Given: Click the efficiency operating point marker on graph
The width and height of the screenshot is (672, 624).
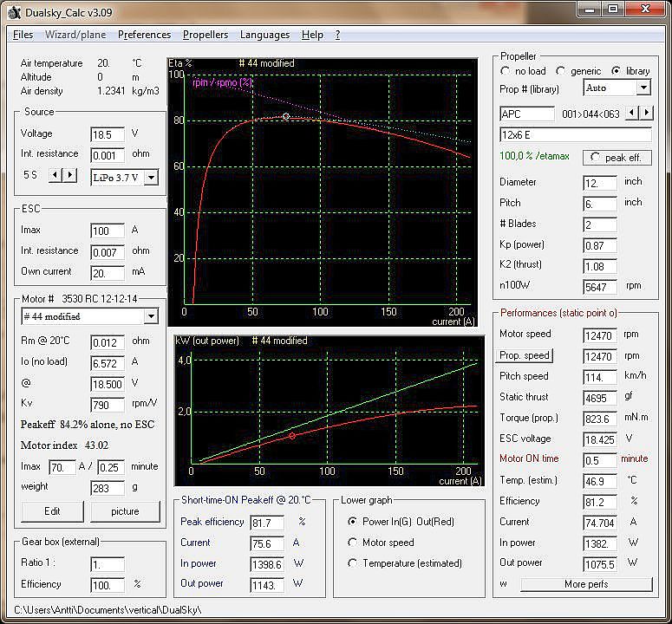Looking at the screenshot, I should click(286, 116).
